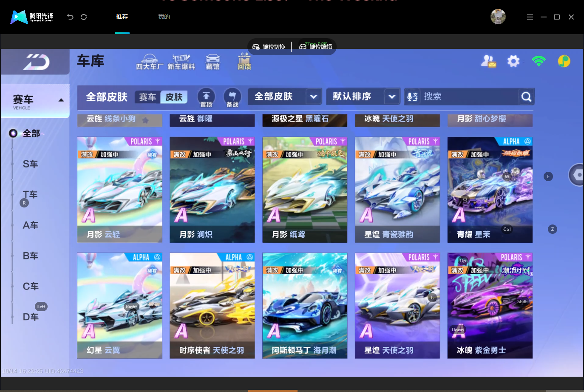The height and width of the screenshot is (392, 584).
Task: Select the 青耀 星茉 car card
Action: click(490, 190)
